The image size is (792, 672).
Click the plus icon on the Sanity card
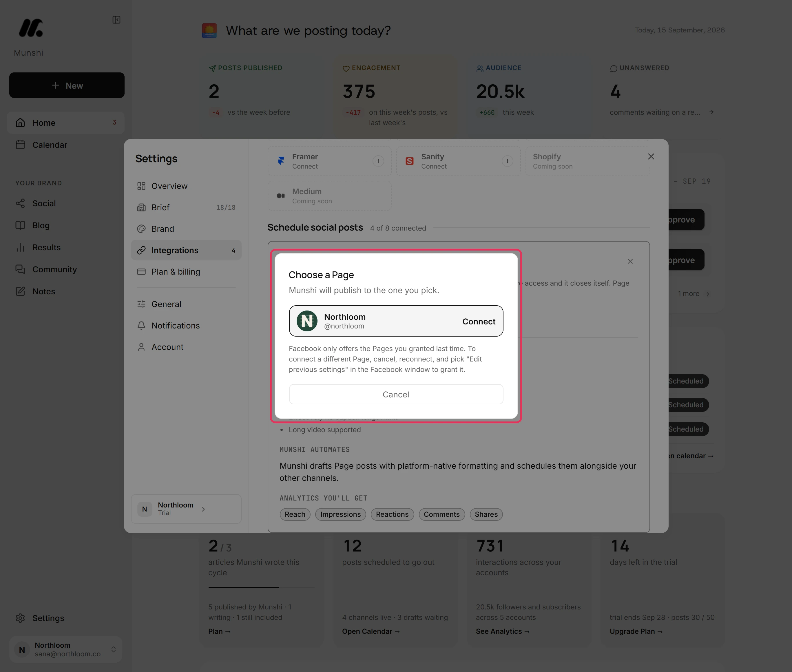click(x=507, y=161)
